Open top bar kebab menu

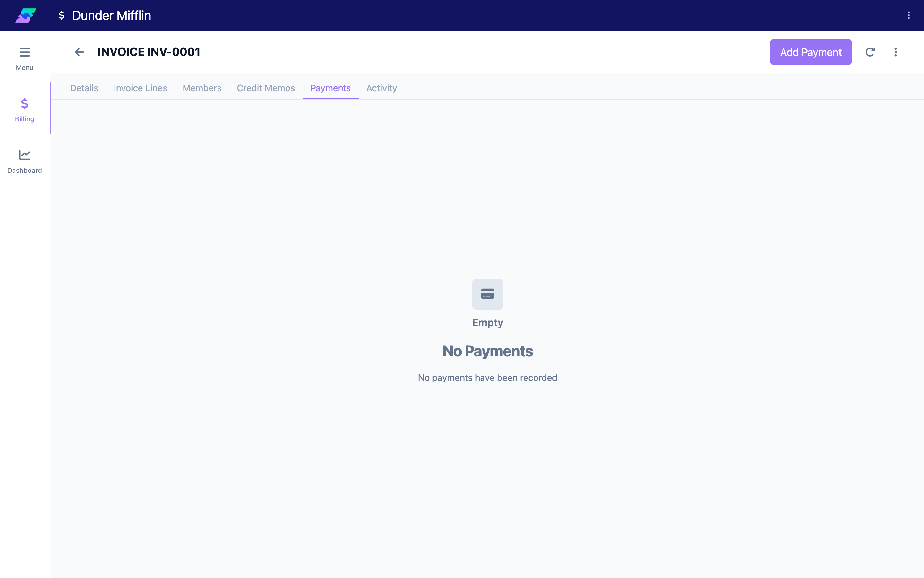908,15
